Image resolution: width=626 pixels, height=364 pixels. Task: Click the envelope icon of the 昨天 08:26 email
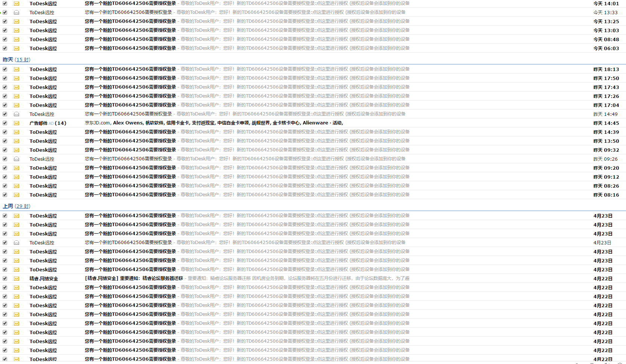pyautogui.click(x=16, y=186)
